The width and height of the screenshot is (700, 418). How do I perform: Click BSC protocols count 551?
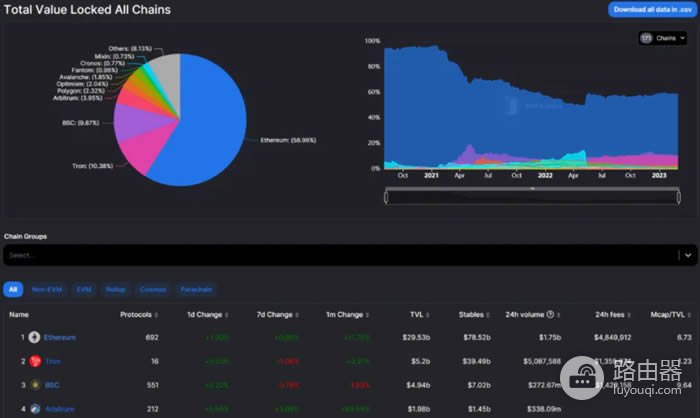coord(153,385)
